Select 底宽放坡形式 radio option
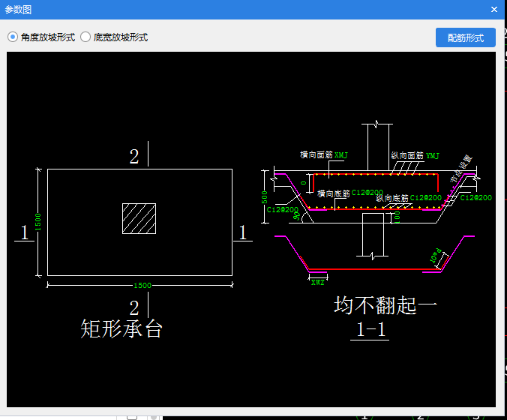507x420 pixels. coord(114,37)
